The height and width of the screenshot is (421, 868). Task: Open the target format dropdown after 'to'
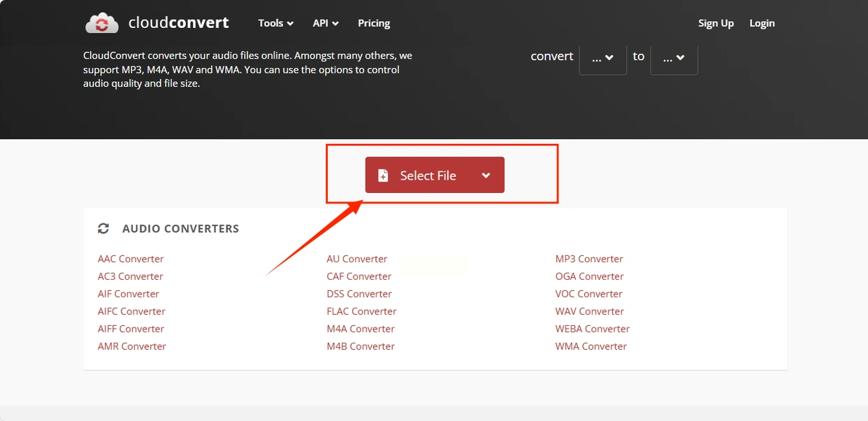[674, 58]
